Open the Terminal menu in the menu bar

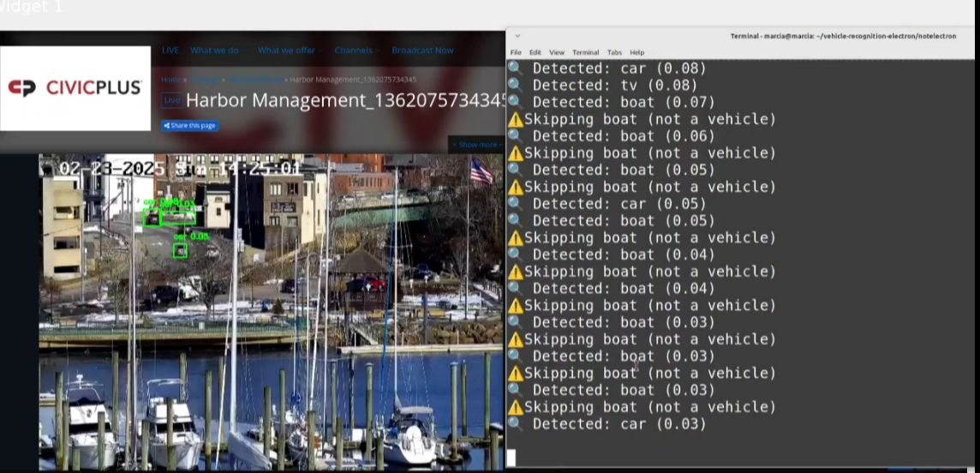[586, 52]
